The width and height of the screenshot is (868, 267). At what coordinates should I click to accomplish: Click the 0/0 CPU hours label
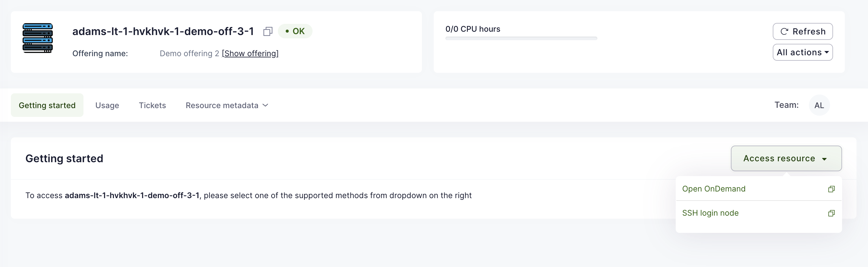472,29
